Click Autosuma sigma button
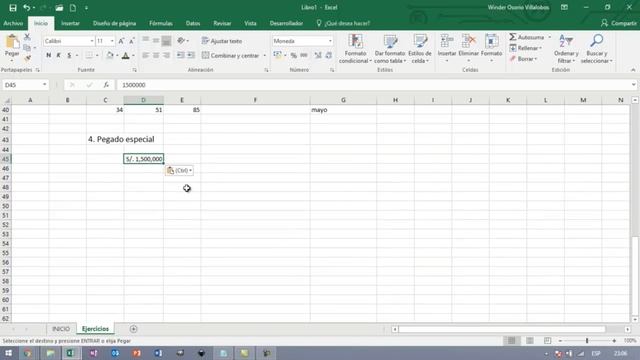Image resolution: width=640 pixels, height=360 pixels. (527, 37)
